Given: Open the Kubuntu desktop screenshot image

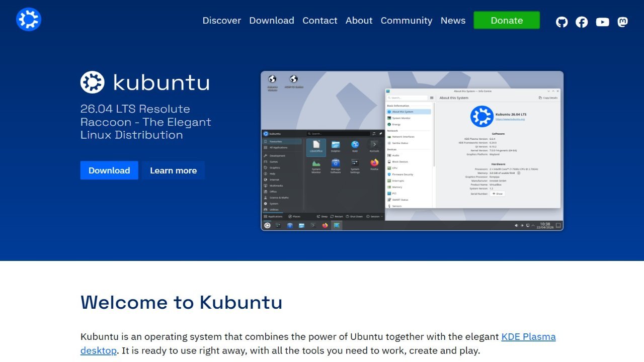Looking at the screenshot, I should (x=412, y=151).
